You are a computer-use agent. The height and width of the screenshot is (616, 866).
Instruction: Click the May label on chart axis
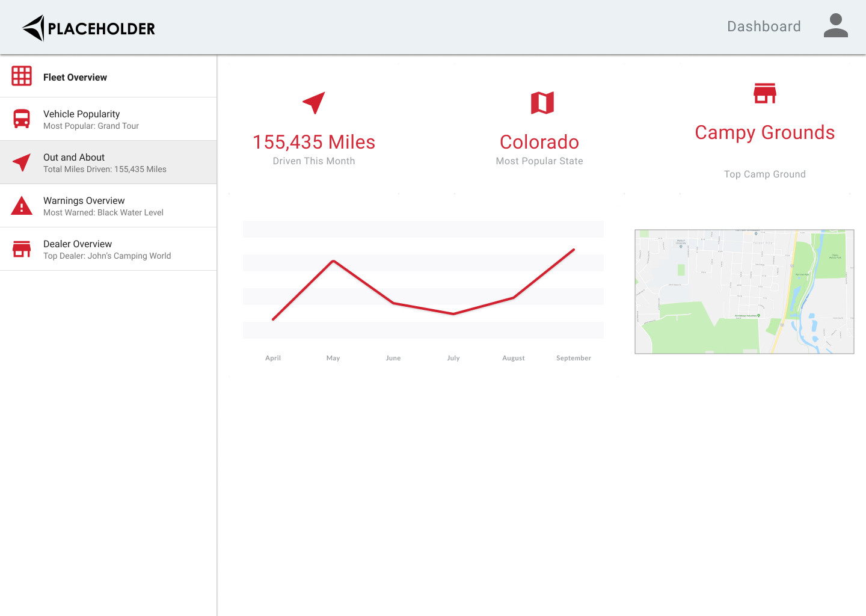point(333,358)
